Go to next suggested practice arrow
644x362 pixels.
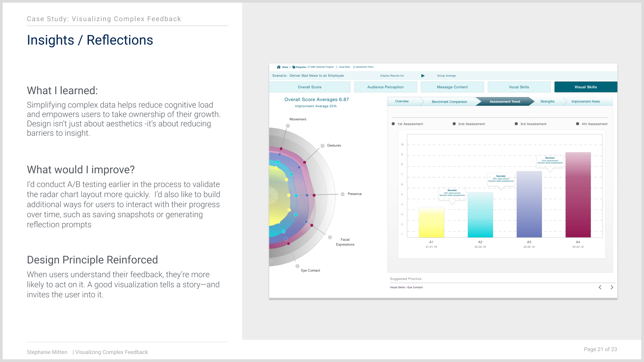pos(612,287)
